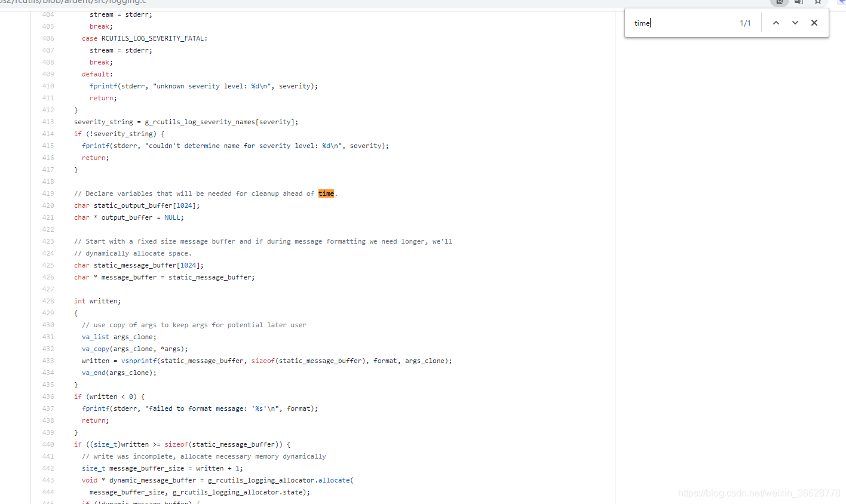
Task: Click 'if ((size_t)written >= sizeof' line
Action: 182,444
